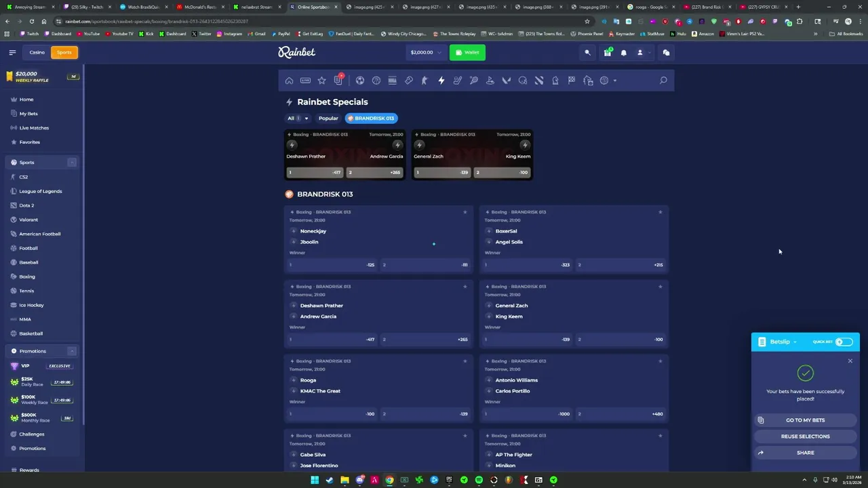Click the green Wallet button
The width and height of the screenshot is (868, 488).
point(467,52)
